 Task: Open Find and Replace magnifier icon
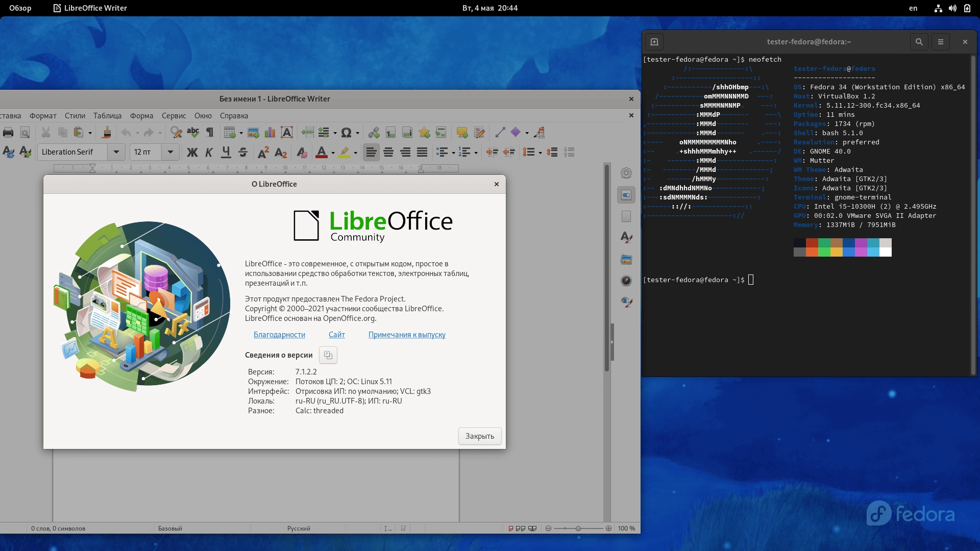176,133
